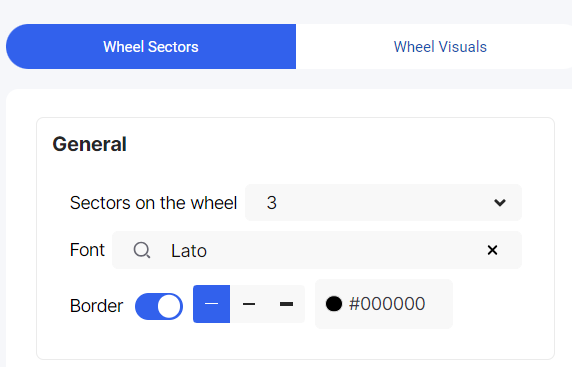Image resolution: width=572 pixels, height=367 pixels.
Task: Open the black border color swatch
Action: (x=333, y=304)
